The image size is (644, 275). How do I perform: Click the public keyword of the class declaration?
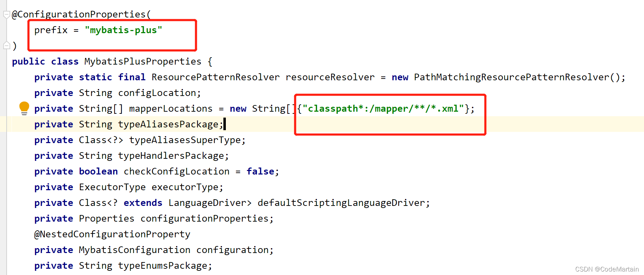pyautogui.click(x=29, y=61)
